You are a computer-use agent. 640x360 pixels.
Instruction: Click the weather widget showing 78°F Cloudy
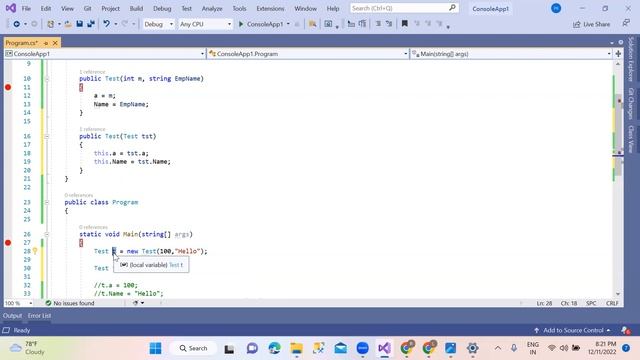(27, 348)
